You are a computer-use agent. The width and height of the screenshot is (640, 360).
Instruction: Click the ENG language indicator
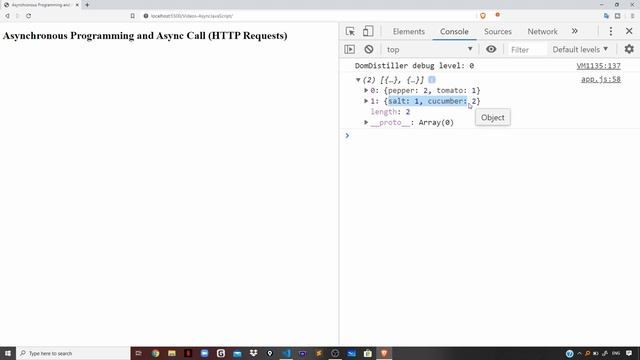click(x=616, y=353)
